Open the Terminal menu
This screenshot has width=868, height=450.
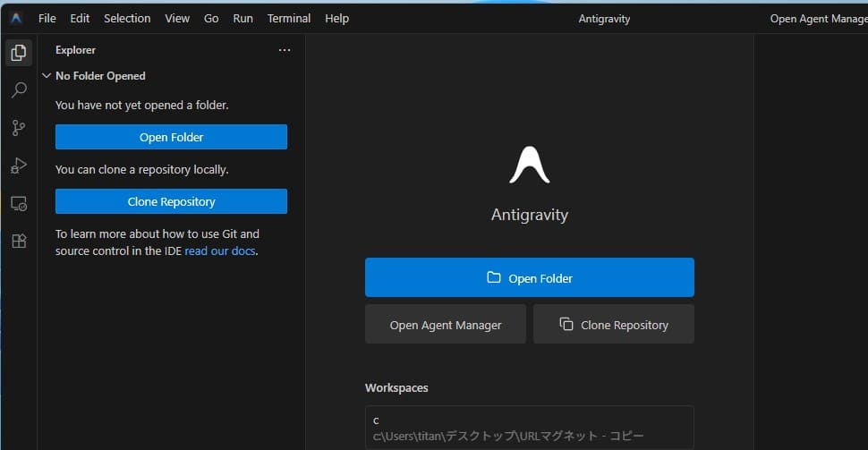(x=289, y=18)
